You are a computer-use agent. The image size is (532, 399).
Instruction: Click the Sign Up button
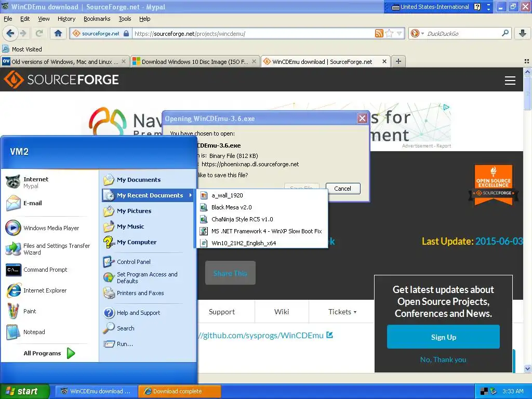443,337
